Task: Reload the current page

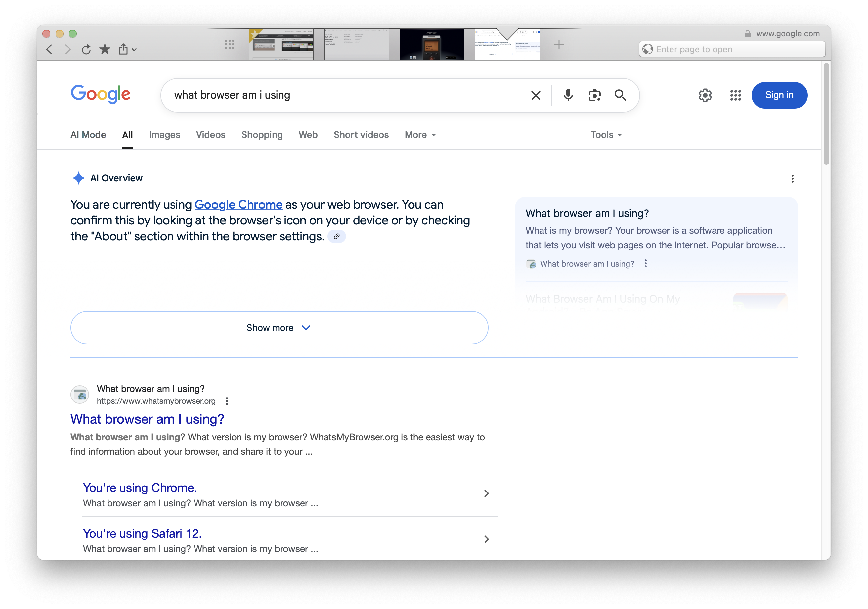Action: 86,49
